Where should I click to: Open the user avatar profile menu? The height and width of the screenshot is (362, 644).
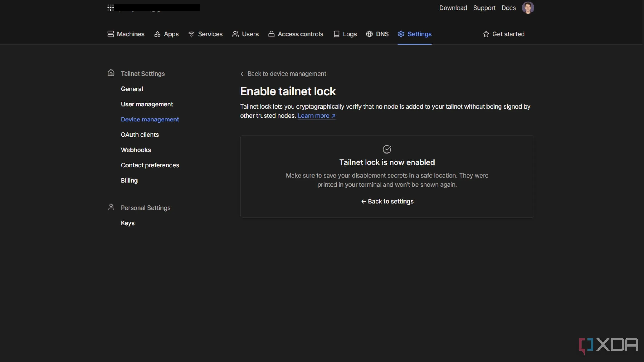(x=528, y=8)
